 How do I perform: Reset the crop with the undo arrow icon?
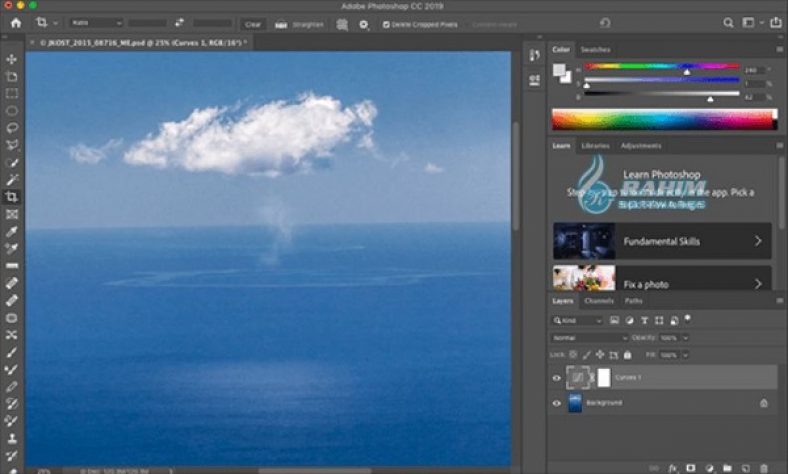605,23
